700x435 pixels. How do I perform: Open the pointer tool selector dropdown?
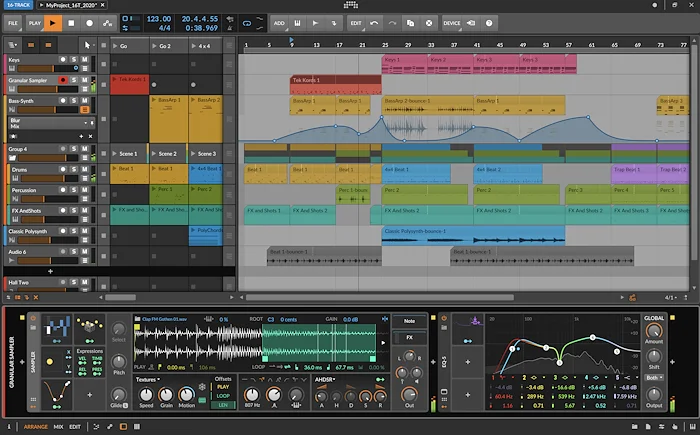88,45
